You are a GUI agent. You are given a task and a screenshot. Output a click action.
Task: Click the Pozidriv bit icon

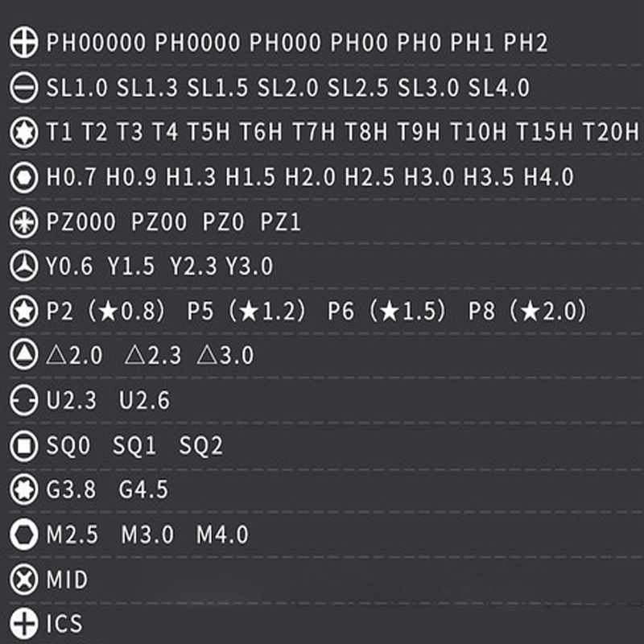pos(24,222)
